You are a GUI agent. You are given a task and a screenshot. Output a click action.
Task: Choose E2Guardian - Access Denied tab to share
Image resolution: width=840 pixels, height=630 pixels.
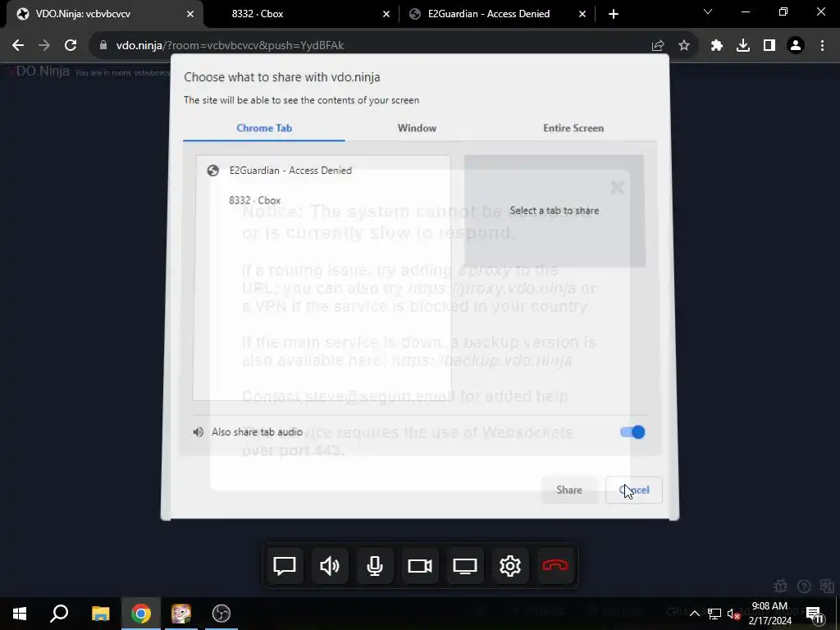323,171
